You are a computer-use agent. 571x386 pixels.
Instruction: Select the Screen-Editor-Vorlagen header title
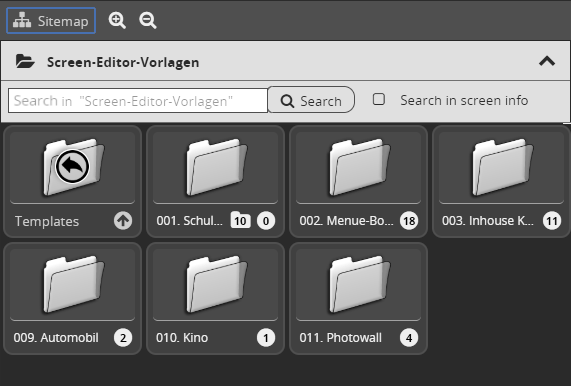click(123, 62)
